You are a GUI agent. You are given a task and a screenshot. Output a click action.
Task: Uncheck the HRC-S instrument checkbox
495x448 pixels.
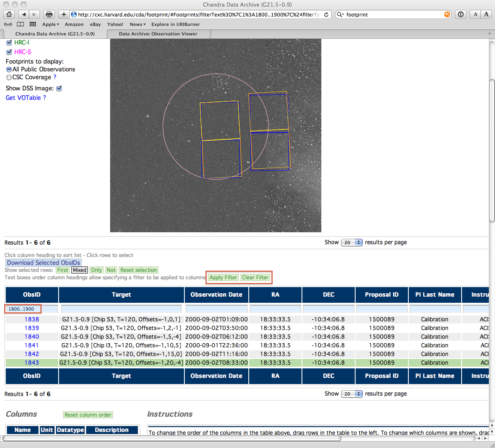(x=9, y=52)
